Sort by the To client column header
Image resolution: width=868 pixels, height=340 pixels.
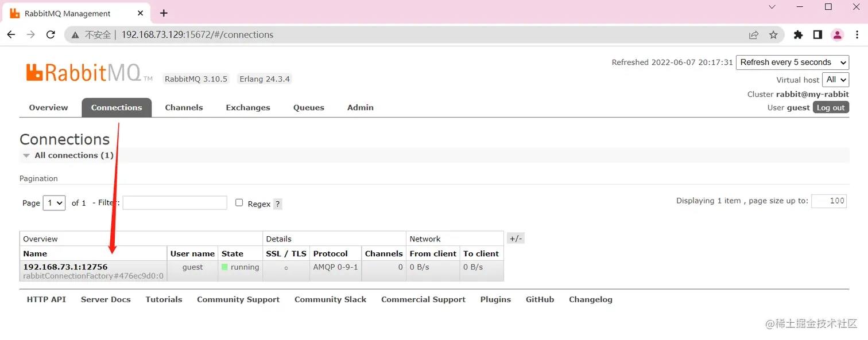pos(481,253)
